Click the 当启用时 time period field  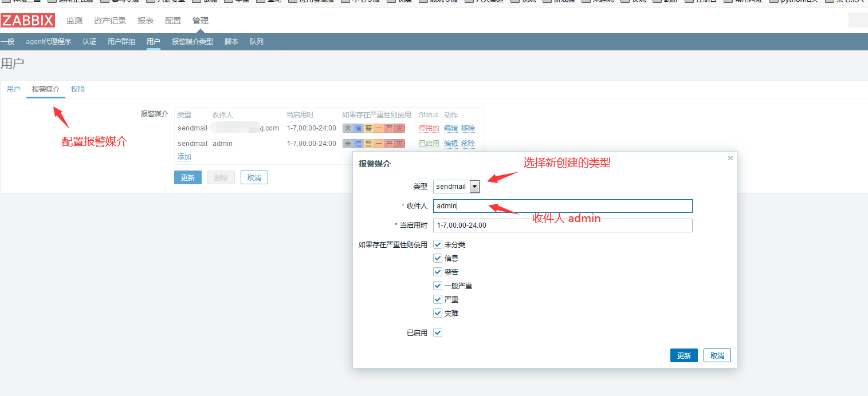[563, 225]
